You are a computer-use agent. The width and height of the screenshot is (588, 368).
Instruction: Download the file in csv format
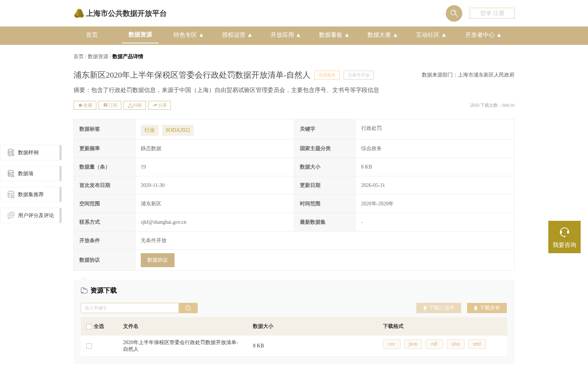pyautogui.click(x=392, y=344)
